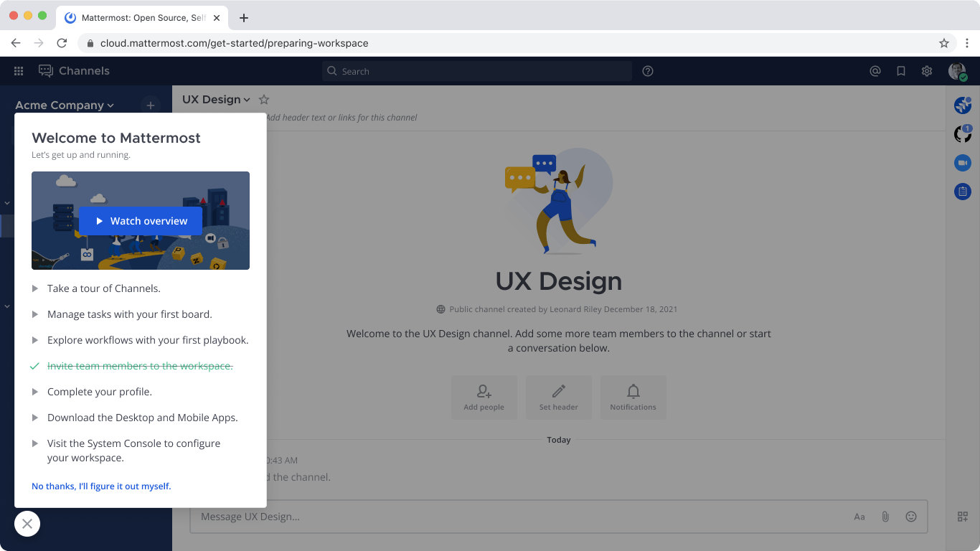Click Add header text or links placeholder
The height and width of the screenshot is (551, 980).
click(341, 118)
